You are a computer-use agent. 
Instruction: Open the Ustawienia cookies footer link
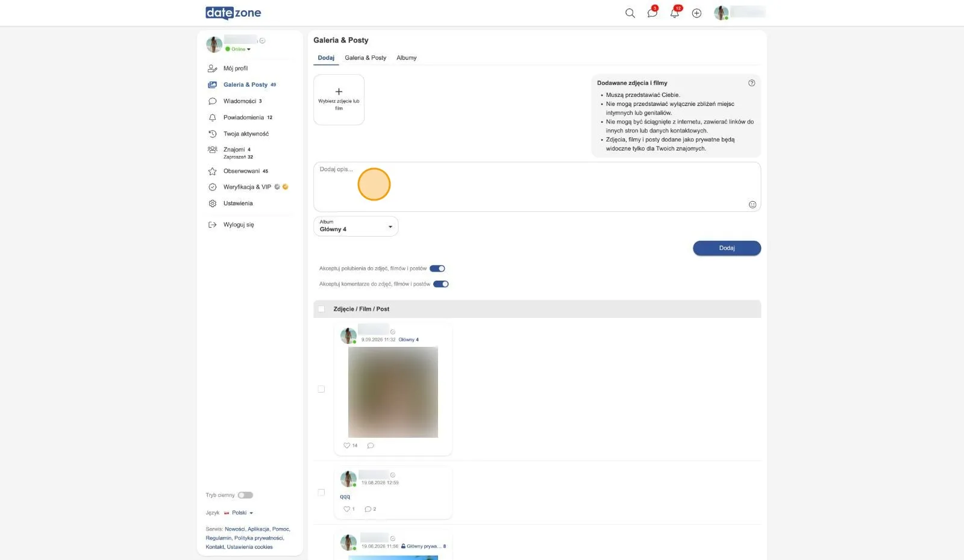pyautogui.click(x=250, y=547)
